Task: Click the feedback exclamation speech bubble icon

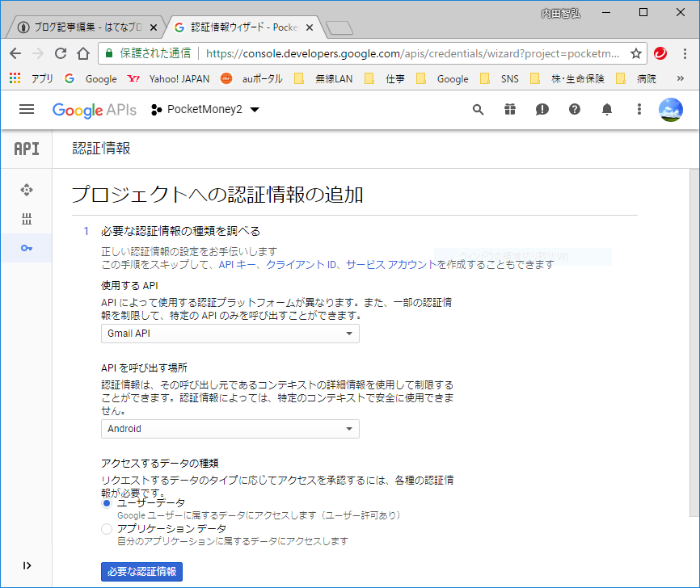Action: (542, 109)
